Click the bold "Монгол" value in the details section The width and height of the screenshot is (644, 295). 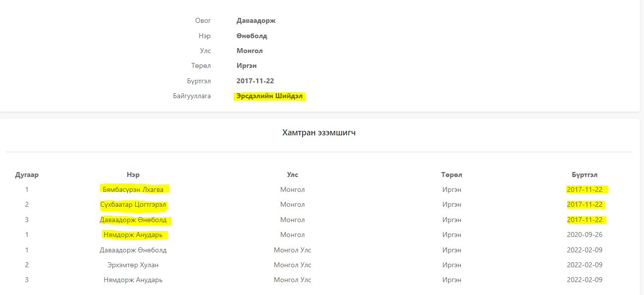pos(249,51)
